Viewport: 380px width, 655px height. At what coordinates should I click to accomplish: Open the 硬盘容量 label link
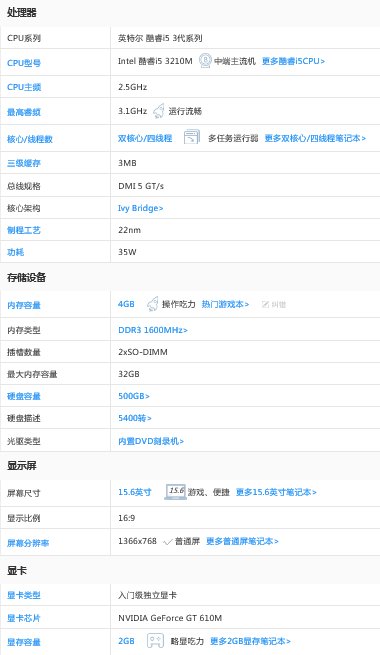click(x=24, y=396)
